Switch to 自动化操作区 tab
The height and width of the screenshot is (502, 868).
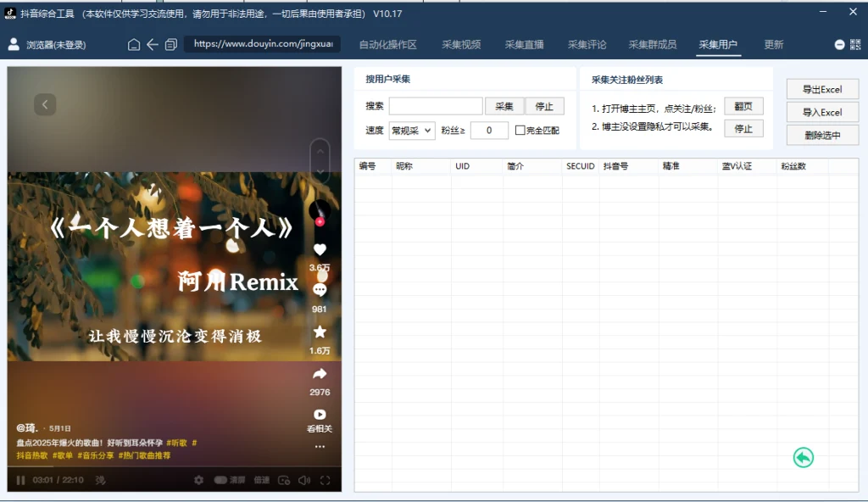click(387, 45)
